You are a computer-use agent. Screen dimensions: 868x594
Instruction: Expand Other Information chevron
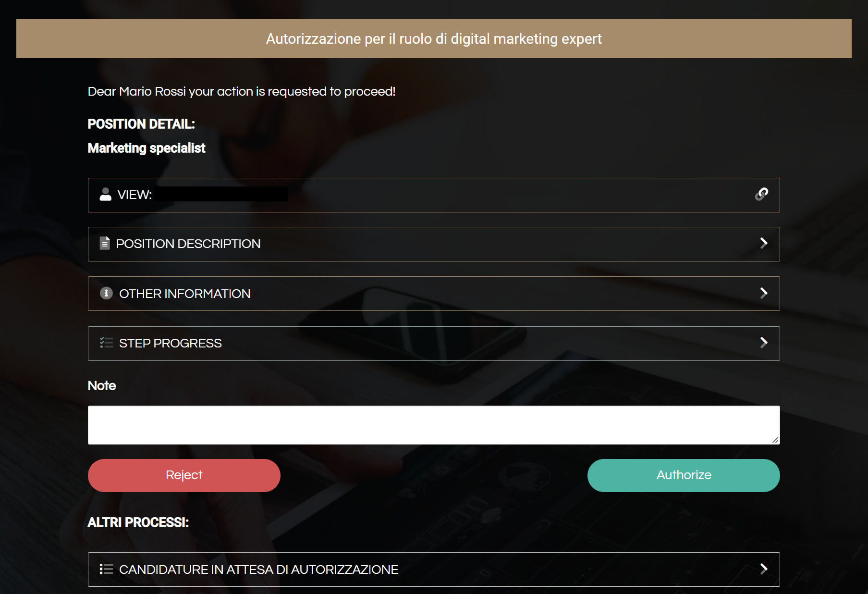764,293
